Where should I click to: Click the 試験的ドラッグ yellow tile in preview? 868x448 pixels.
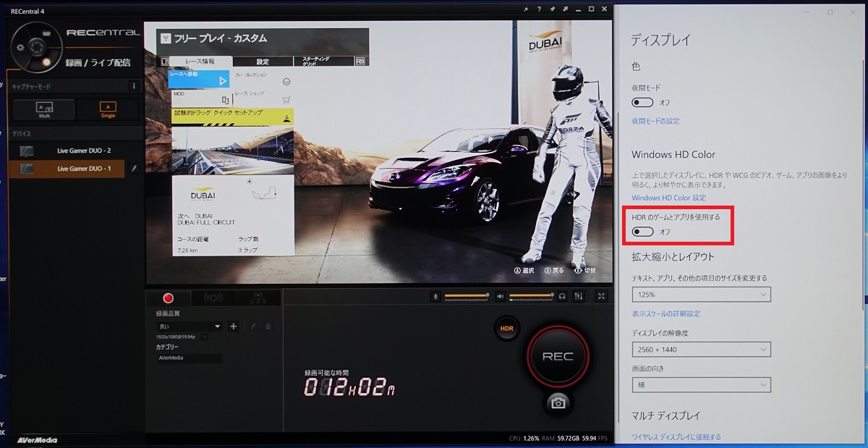click(232, 116)
